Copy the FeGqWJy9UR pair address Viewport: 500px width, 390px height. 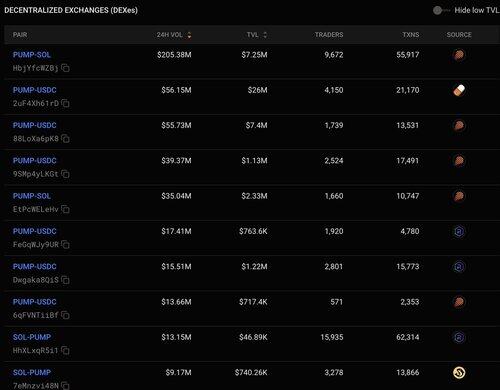tap(65, 245)
